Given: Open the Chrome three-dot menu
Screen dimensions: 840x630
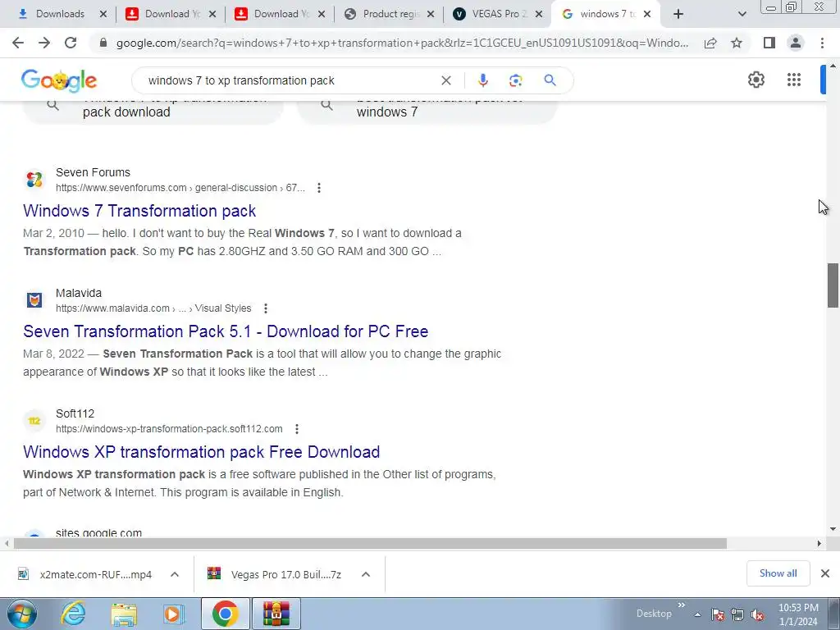Looking at the screenshot, I should [822, 43].
